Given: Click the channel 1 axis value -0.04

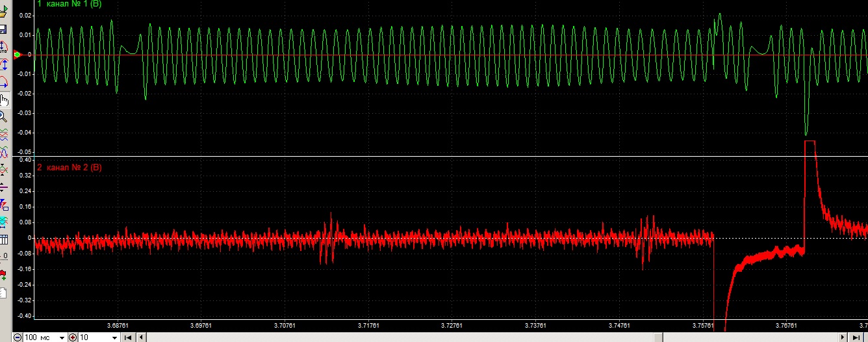Looking at the screenshot, I should click(24, 132).
